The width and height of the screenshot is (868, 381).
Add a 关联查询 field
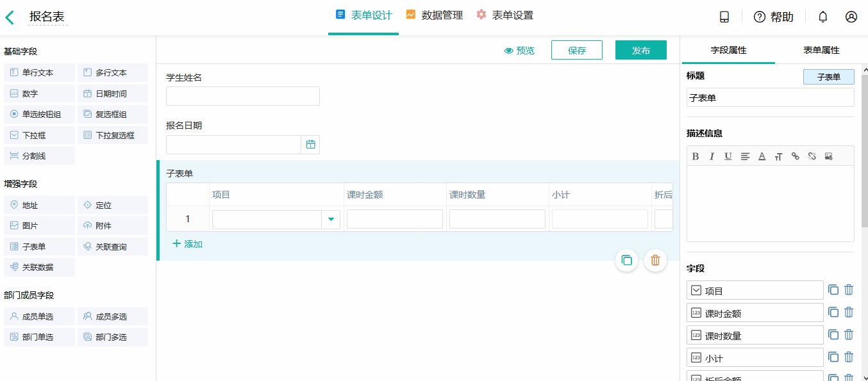tap(113, 246)
